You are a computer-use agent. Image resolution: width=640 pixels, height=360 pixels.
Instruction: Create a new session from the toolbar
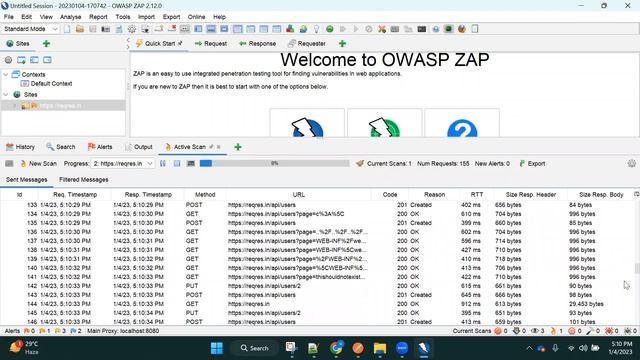point(67,29)
